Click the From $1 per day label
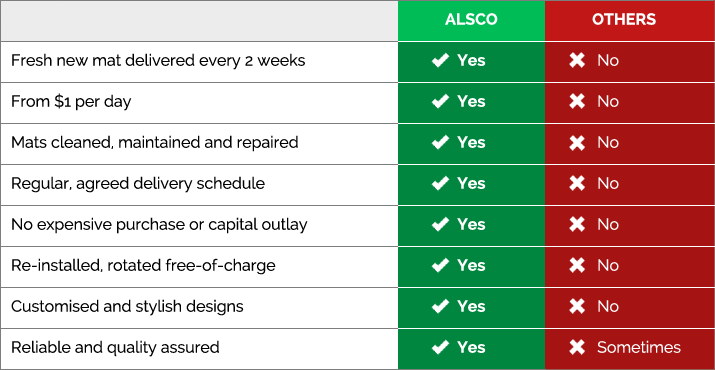Image resolution: width=715 pixels, height=370 pixels. pyautogui.click(x=71, y=101)
